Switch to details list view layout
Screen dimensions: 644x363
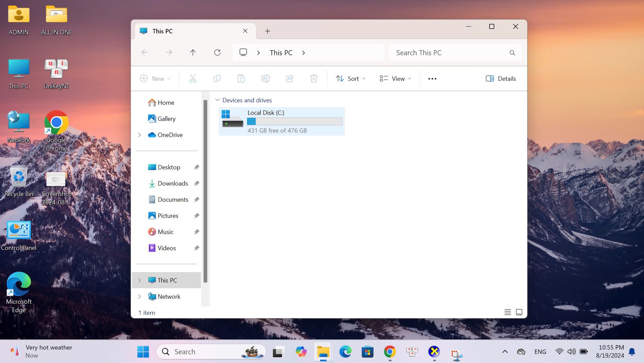pos(507,312)
